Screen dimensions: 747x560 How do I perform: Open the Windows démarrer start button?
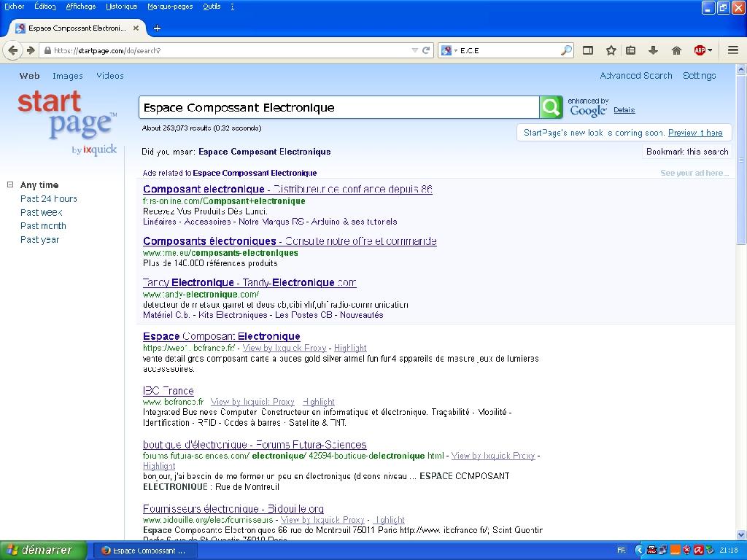pos(44,551)
